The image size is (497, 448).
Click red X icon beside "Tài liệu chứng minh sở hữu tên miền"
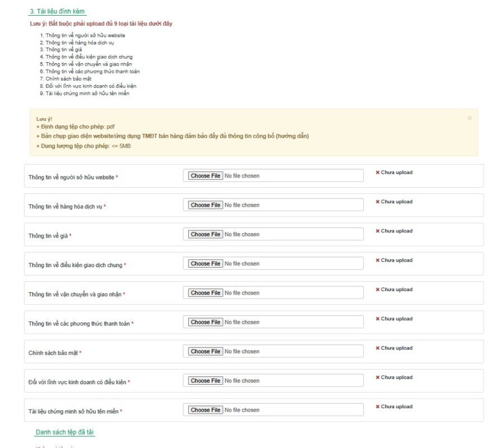click(x=378, y=407)
